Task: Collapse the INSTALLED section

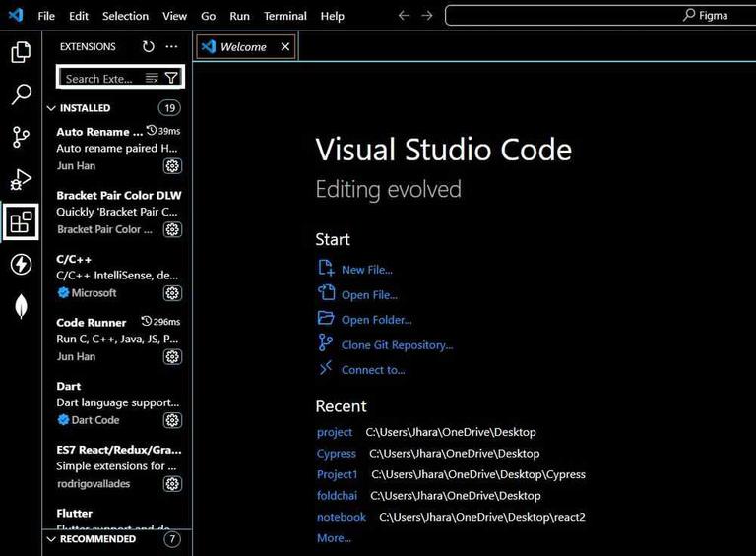Action: click(51, 108)
